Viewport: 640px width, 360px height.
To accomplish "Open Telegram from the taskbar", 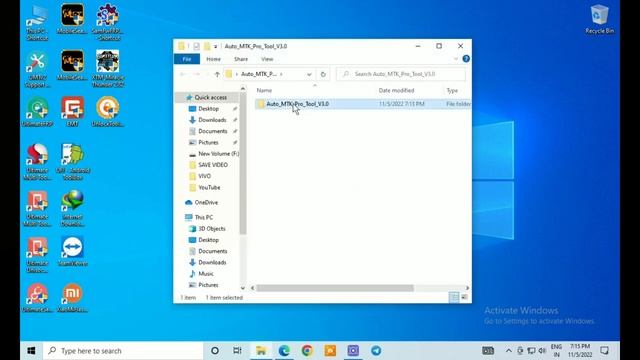I will coord(376,351).
